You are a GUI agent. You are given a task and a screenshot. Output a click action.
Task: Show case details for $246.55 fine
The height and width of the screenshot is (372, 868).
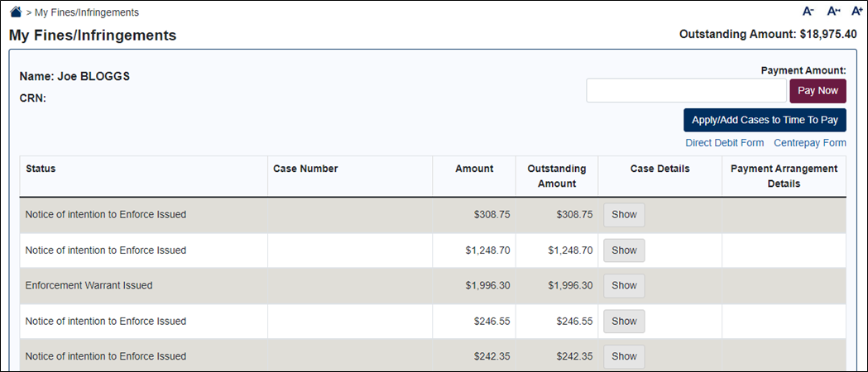click(624, 321)
